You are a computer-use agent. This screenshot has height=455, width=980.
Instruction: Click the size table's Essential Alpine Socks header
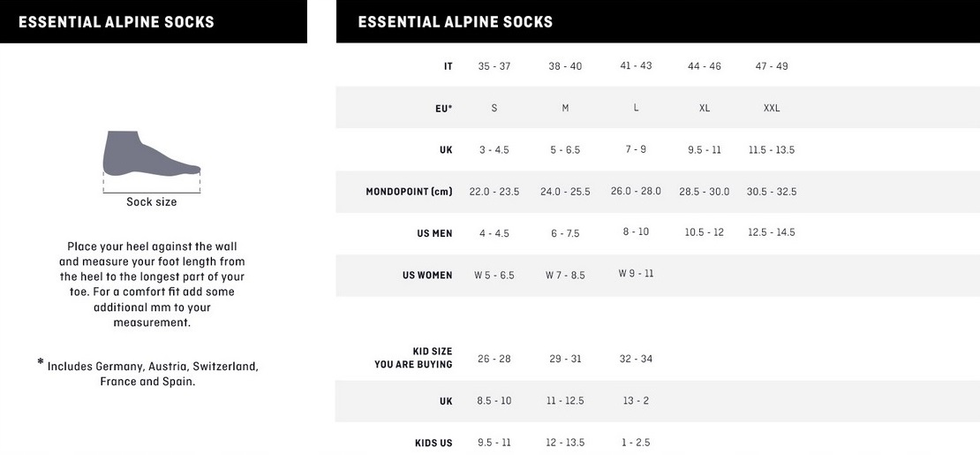(x=455, y=22)
